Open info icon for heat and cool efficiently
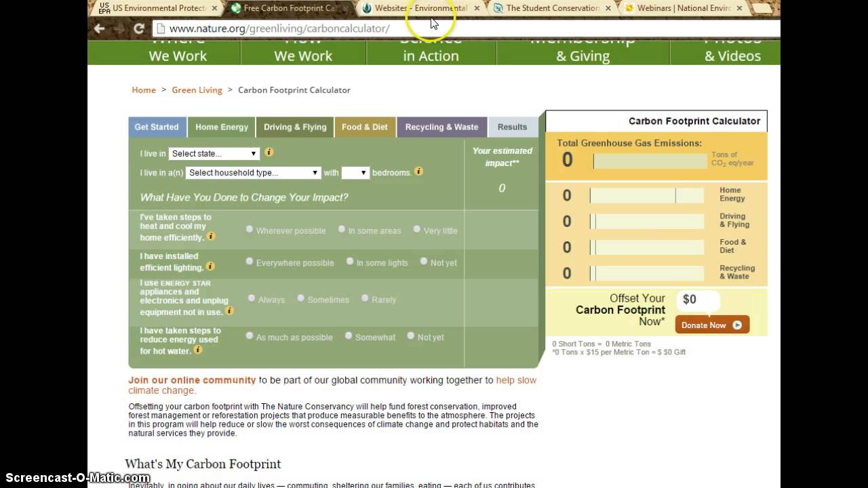 pos(211,237)
